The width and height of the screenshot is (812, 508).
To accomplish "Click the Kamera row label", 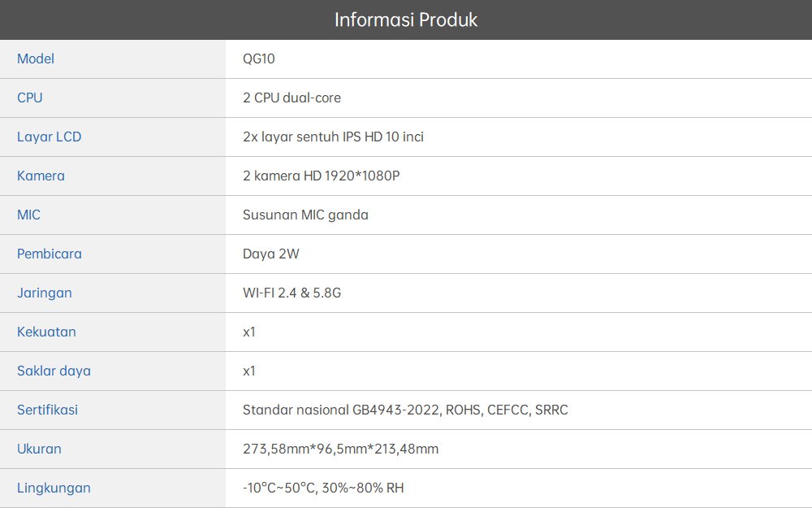I will (41, 176).
